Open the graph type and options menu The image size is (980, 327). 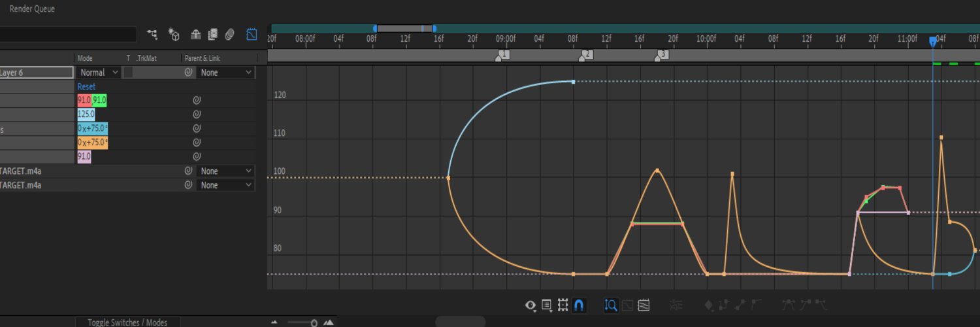coord(547,305)
